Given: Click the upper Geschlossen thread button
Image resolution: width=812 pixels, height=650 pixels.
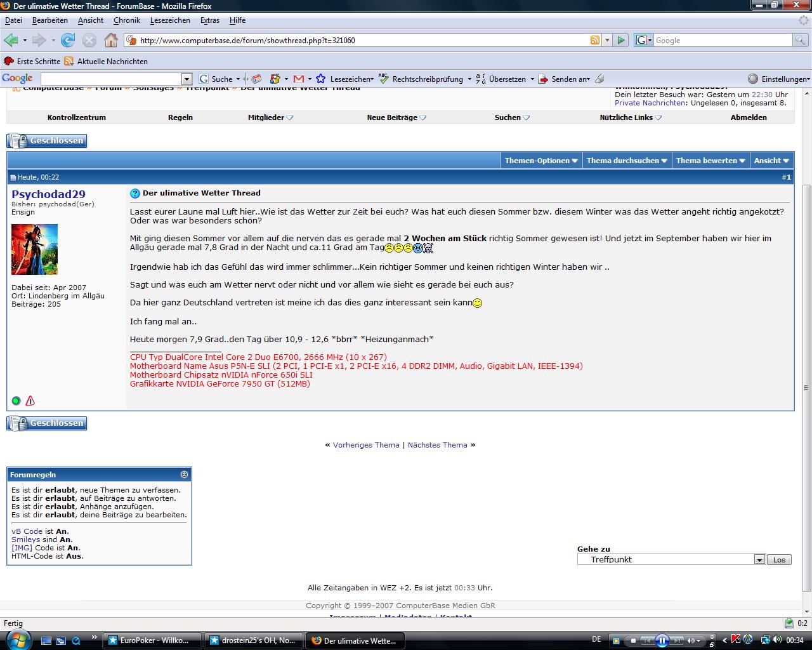Looking at the screenshot, I should point(47,141).
